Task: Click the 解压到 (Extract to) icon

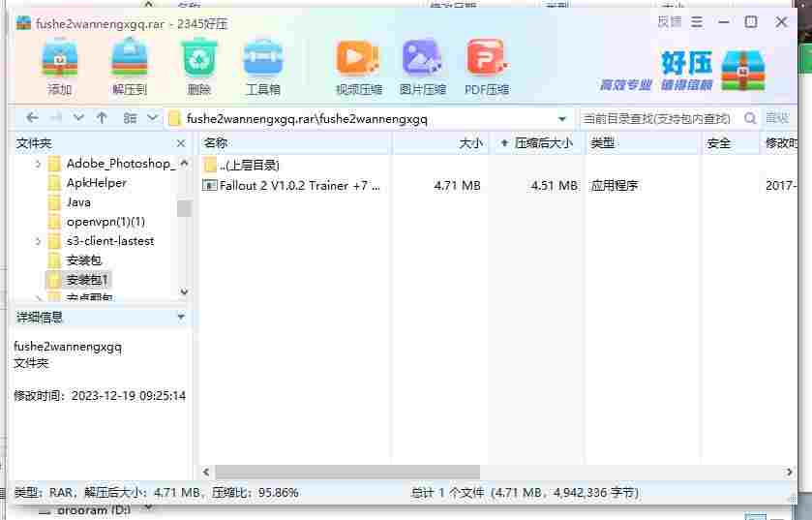Action: 130,67
